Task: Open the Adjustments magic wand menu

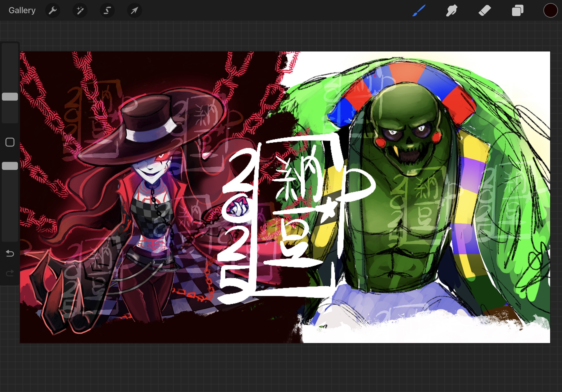Action: coord(80,10)
